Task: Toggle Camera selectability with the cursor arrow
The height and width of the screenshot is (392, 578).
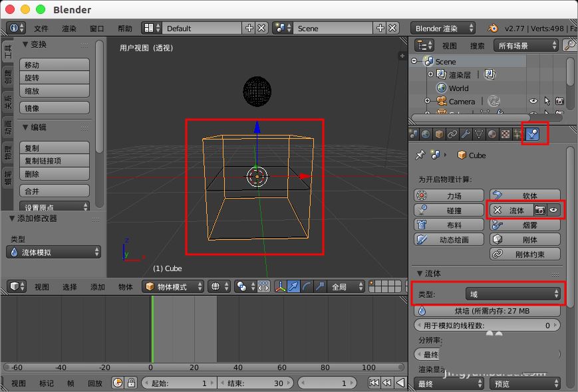Action: 547,101
